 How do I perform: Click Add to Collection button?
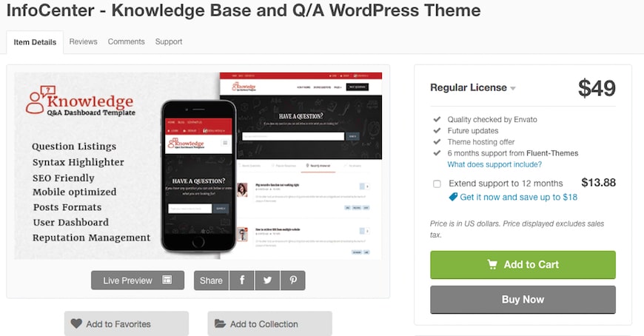(270, 323)
